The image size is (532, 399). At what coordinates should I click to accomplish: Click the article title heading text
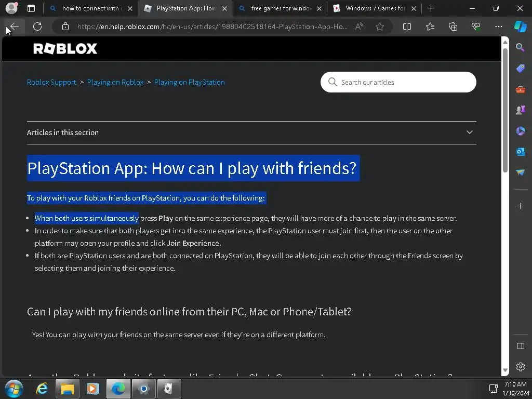click(192, 168)
